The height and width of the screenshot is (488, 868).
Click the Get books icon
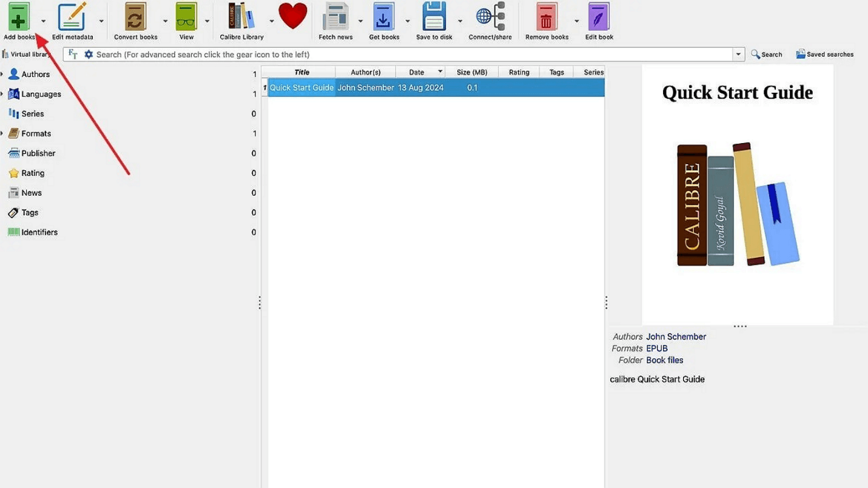pyautogui.click(x=383, y=17)
